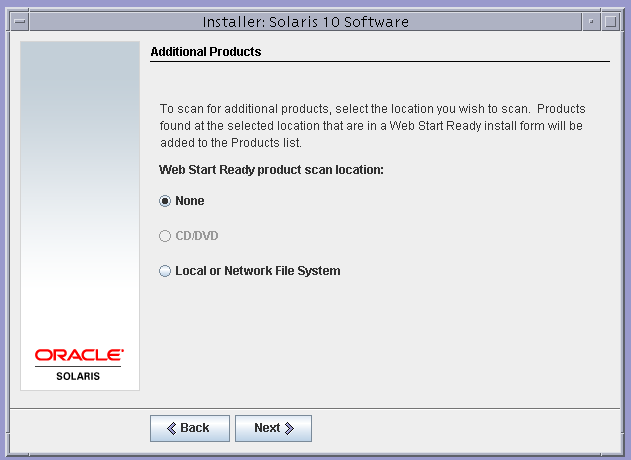
Task: Click the "Web Start Ready product scan location" label
Action: (272, 170)
